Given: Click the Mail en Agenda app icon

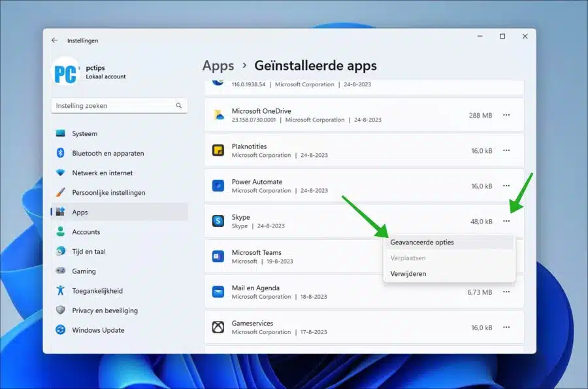Looking at the screenshot, I should [218, 292].
